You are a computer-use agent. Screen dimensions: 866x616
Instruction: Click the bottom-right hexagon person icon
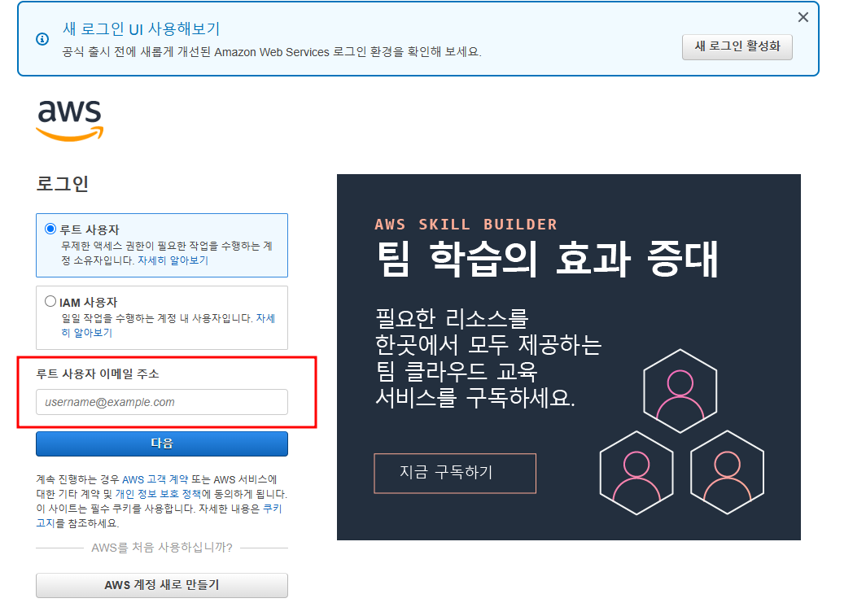point(727,473)
